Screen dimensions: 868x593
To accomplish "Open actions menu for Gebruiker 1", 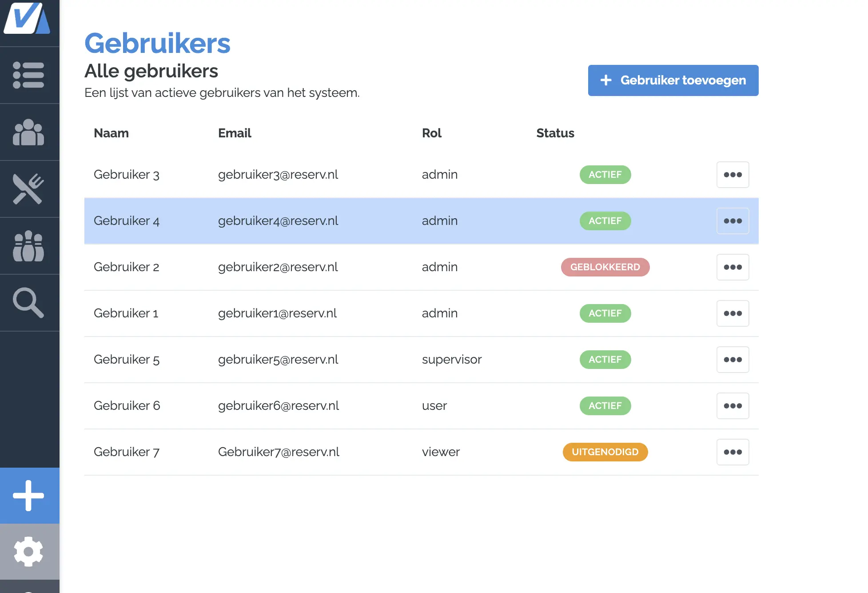I will pos(733,313).
